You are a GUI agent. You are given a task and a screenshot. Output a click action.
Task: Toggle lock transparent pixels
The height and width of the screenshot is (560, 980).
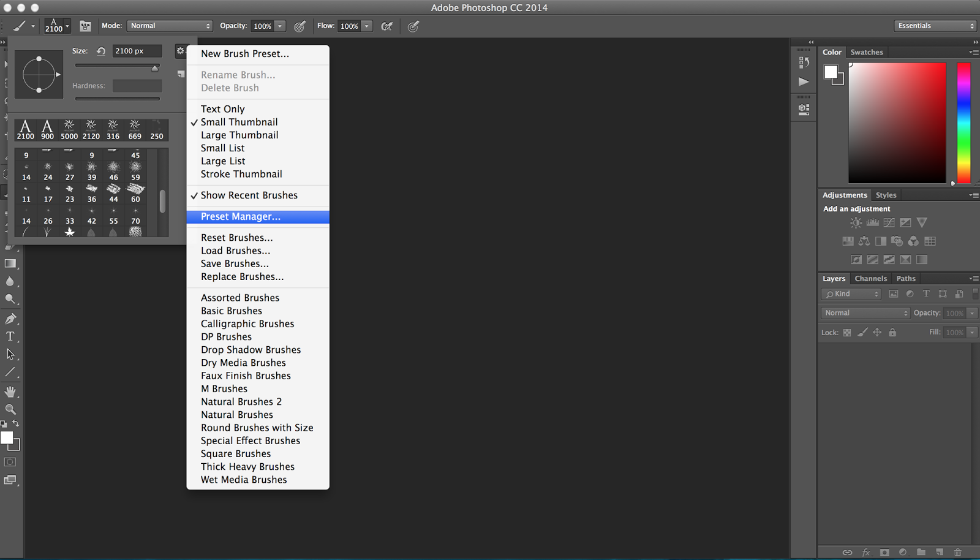[847, 333]
